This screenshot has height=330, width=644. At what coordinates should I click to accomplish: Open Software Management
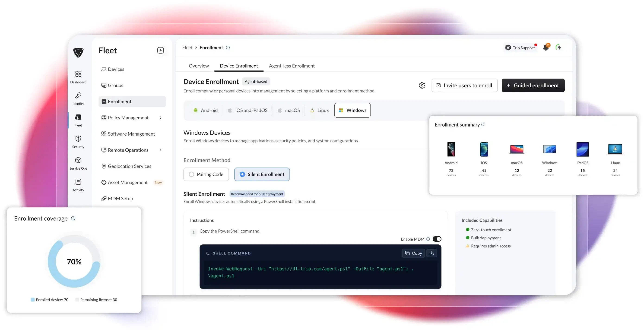[132, 134]
